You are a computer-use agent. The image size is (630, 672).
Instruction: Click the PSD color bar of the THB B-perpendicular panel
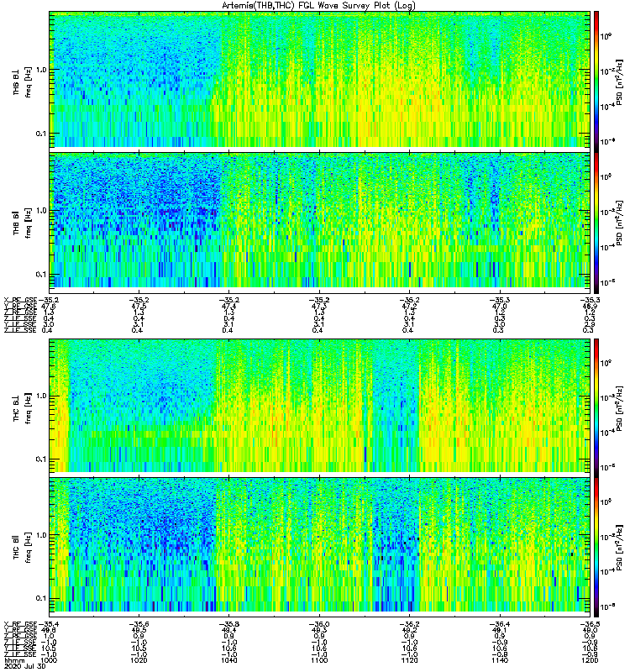pos(596,81)
